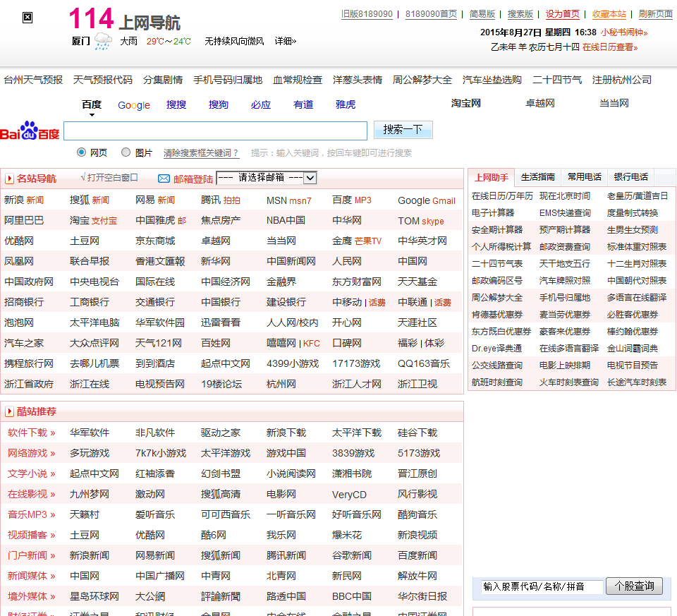Open the 常用电话 tab
This screenshot has width=677, height=616.
click(x=584, y=177)
